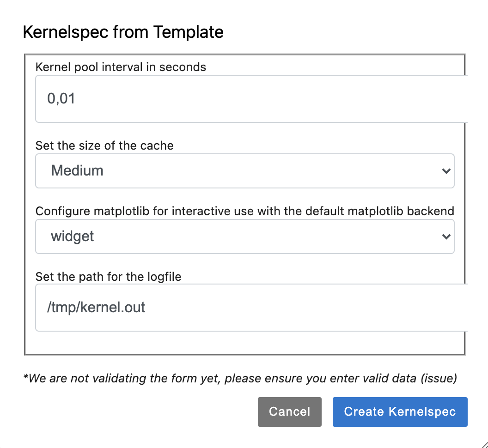
Task: Click the chevron arrow on the cache size selector
Action: 446,171
